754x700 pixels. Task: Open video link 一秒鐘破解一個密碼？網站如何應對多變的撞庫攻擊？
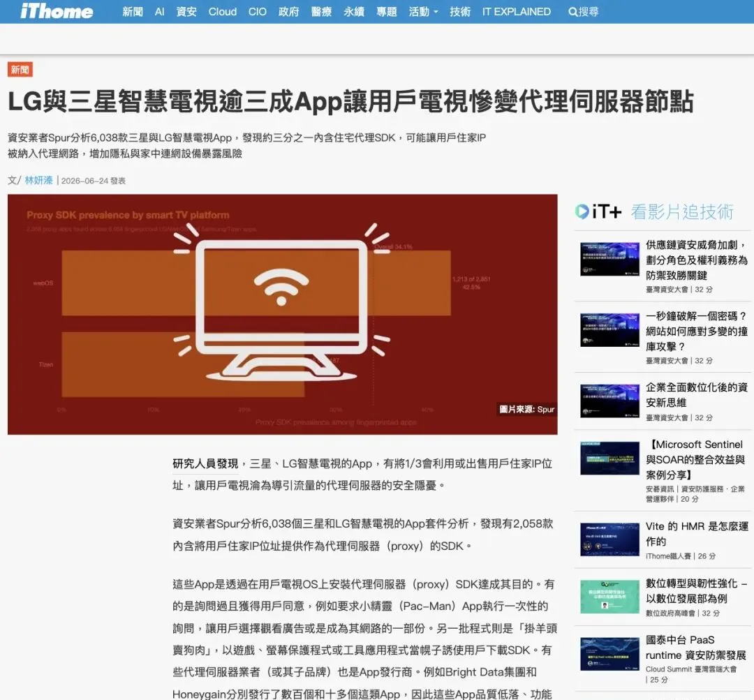click(x=696, y=332)
